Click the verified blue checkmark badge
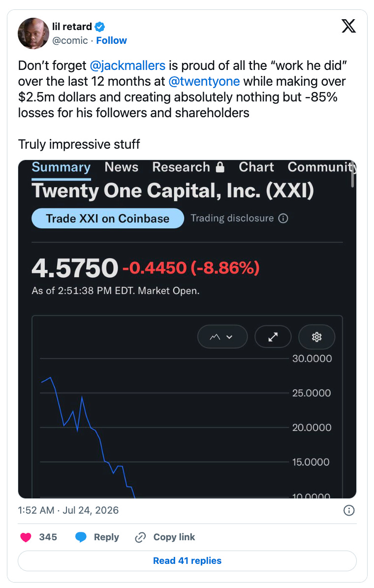The image size is (374, 588). 100,27
